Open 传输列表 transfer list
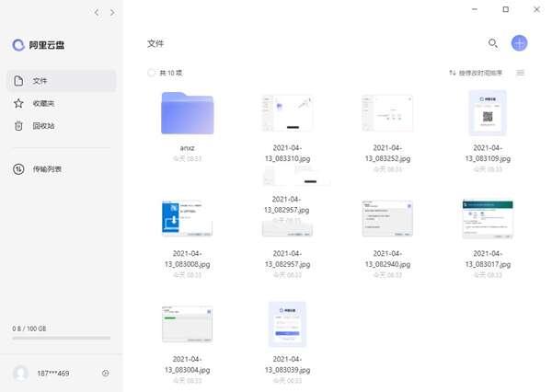This screenshot has height=392, width=552. (x=46, y=168)
